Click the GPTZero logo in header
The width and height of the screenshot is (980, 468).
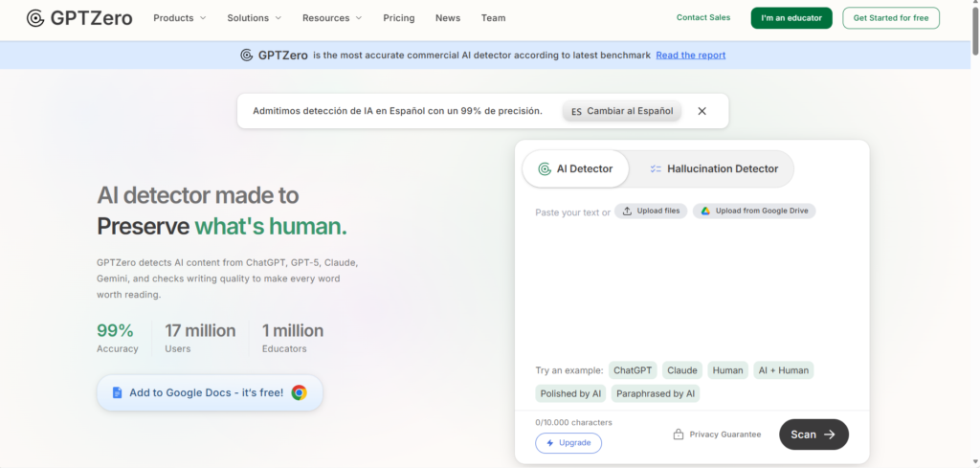point(79,18)
